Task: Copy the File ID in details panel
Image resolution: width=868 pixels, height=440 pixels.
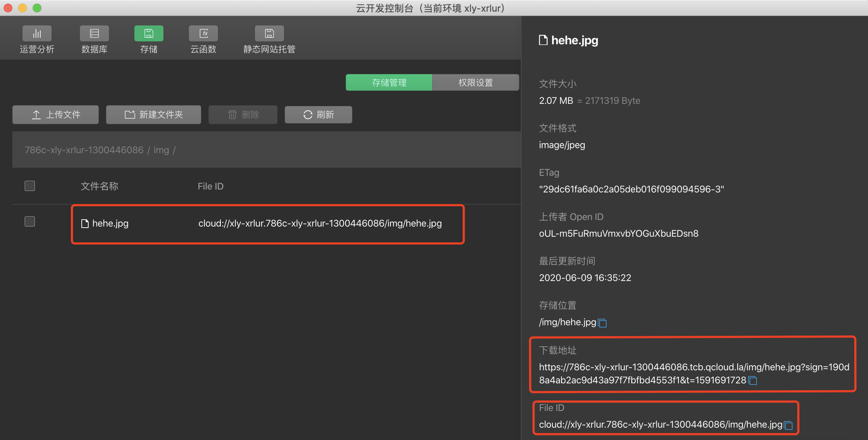Action: click(x=788, y=425)
